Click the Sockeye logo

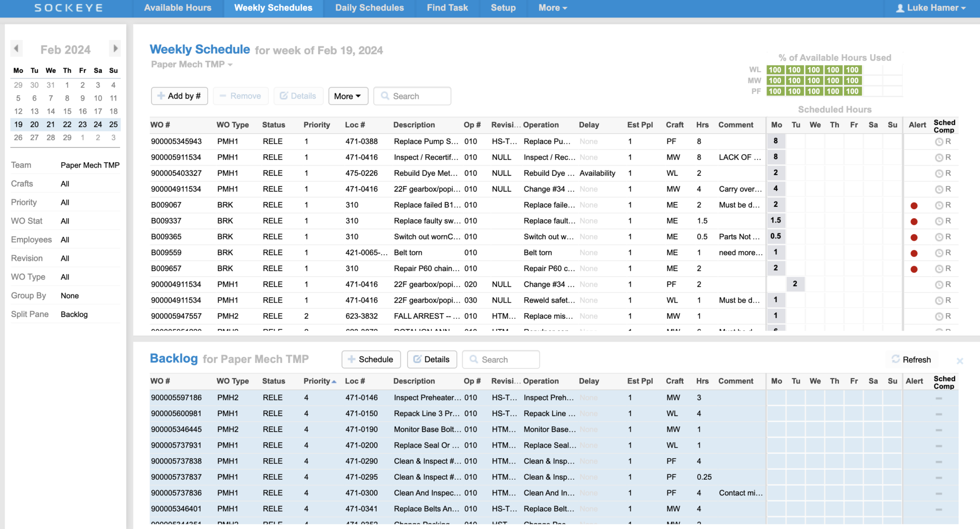67,8
